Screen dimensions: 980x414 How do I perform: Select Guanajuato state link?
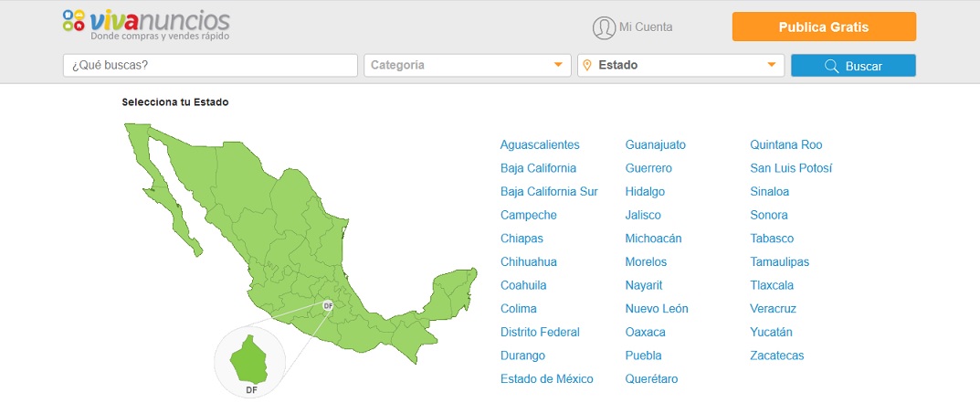[655, 145]
